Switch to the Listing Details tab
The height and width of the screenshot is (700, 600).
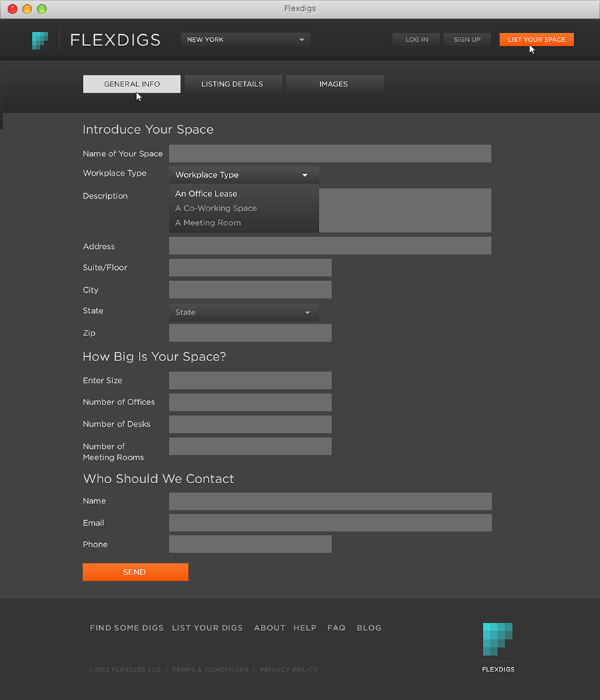(x=232, y=84)
